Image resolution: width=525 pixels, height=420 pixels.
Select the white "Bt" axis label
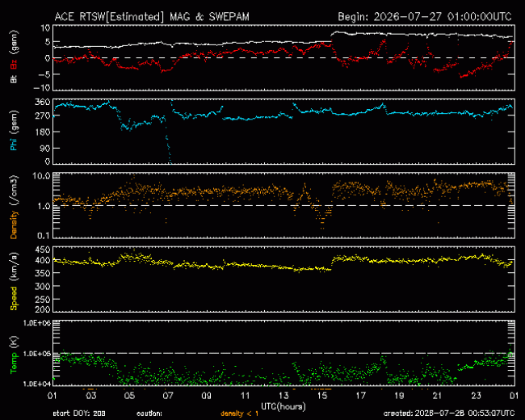click(x=14, y=79)
